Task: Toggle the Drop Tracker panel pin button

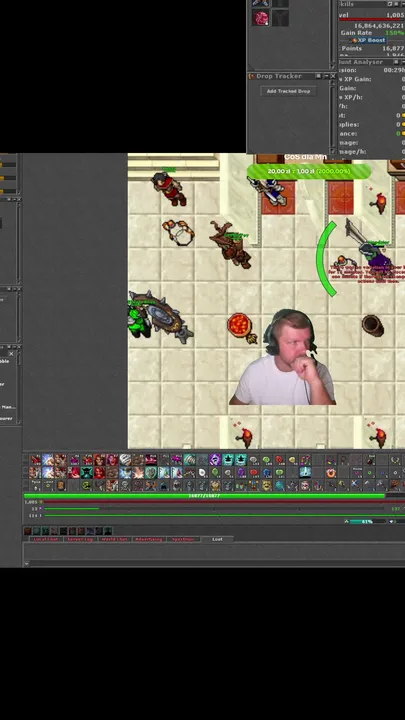Action: pyautogui.click(x=318, y=76)
